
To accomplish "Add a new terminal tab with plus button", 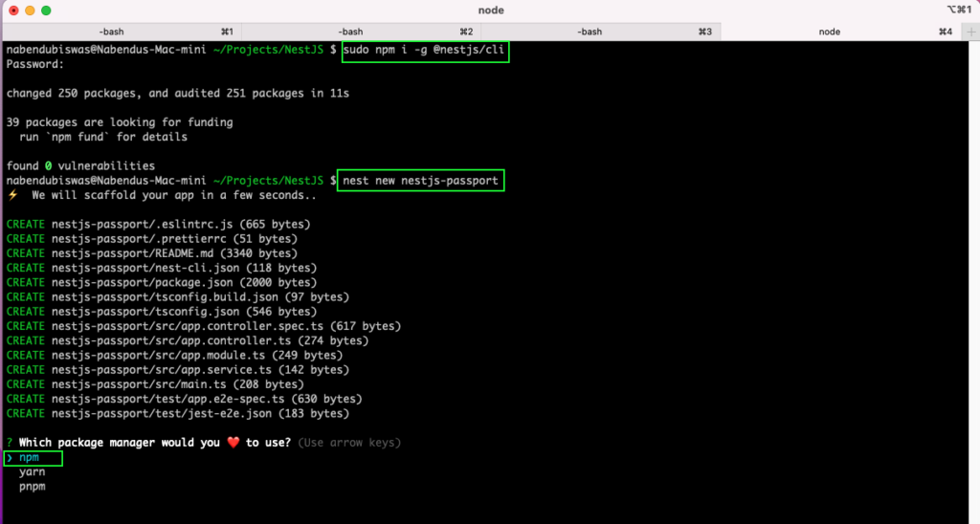I will pos(971,32).
